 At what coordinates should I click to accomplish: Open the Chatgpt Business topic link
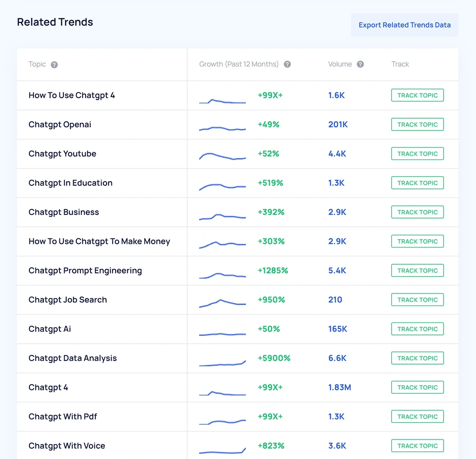click(x=64, y=212)
